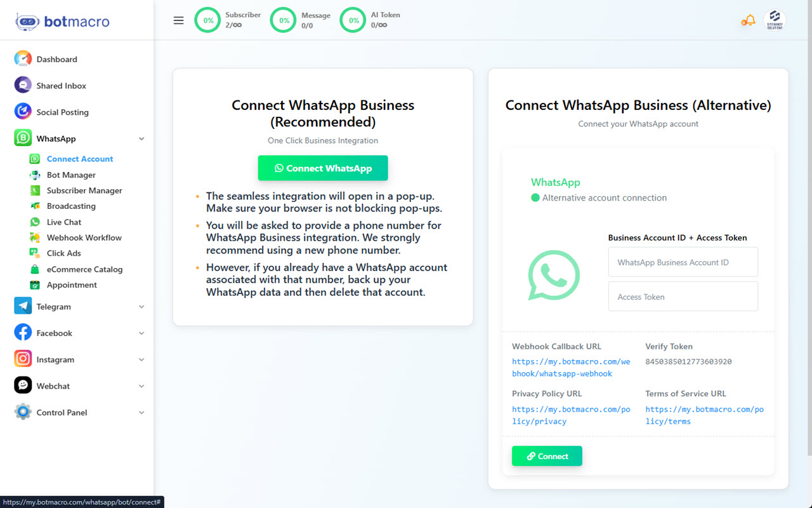This screenshot has height=508, width=812.
Task: Expand the Webchat menu
Action: (141, 386)
